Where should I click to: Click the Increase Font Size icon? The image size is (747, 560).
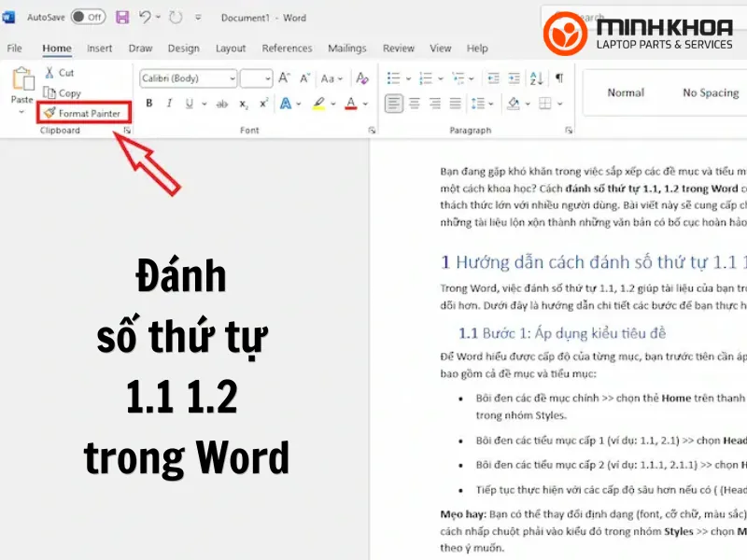(281, 77)
